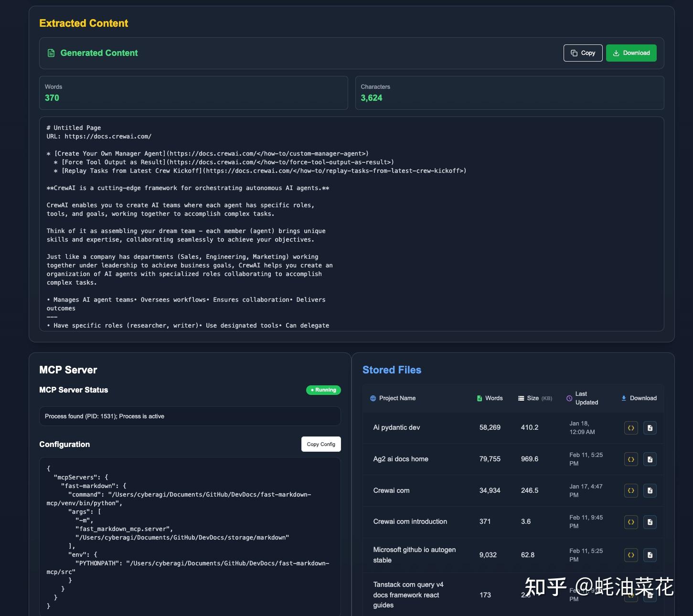Click the green file icon beside the Words header
The width and height of the screenshot is (693, 616).
coord(479,398)
